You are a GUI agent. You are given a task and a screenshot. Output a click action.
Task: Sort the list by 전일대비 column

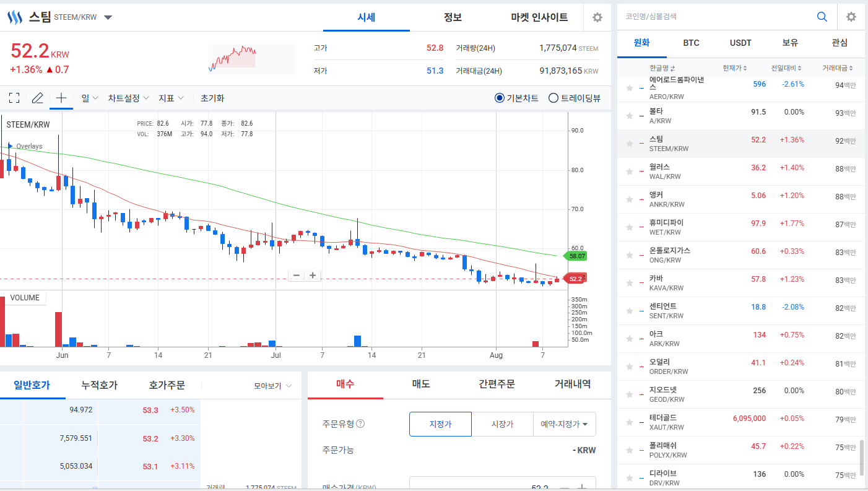click(786, 68)
